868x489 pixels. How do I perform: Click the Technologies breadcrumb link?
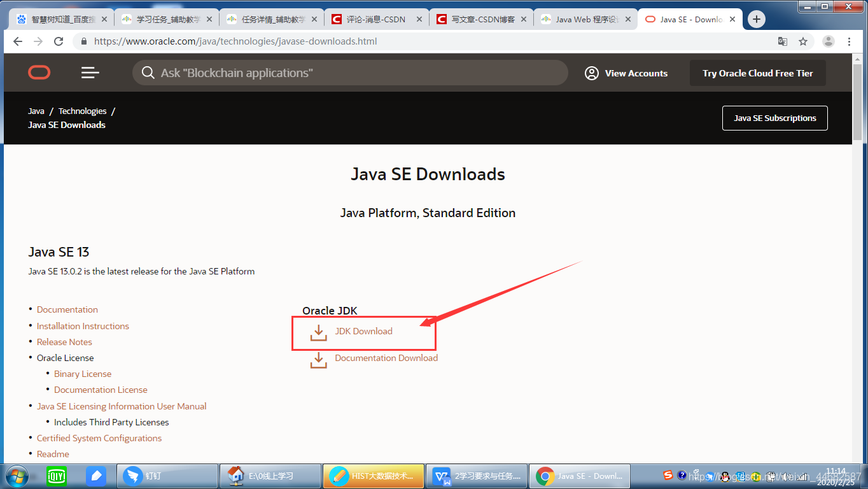[x=82, y=111]
